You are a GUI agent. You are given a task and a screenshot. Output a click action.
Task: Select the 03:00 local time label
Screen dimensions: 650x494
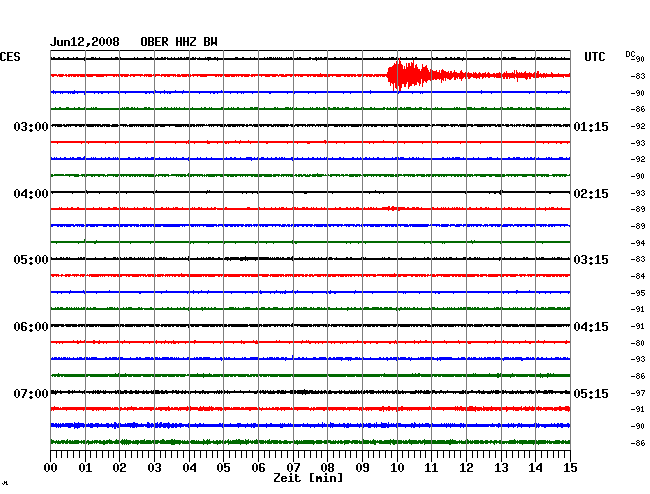[x=31, y=127]
